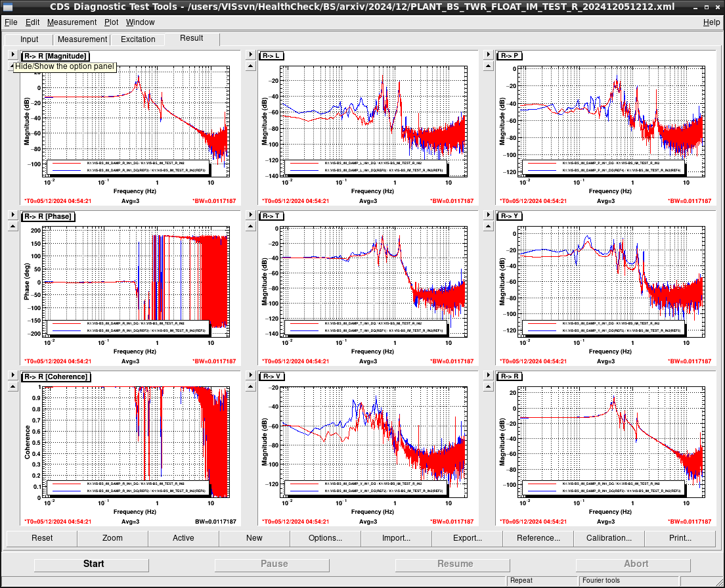Click right-arrow icon beside R-> Y plot
Image resolution: width=725 pixels, height=588 pixels.
tap(489, 215)
